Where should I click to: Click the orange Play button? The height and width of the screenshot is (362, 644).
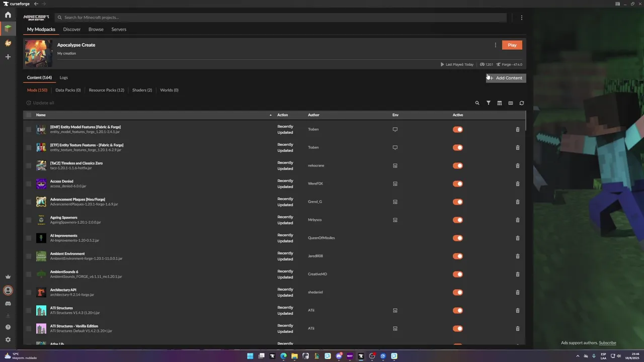(x=512, y=45)
